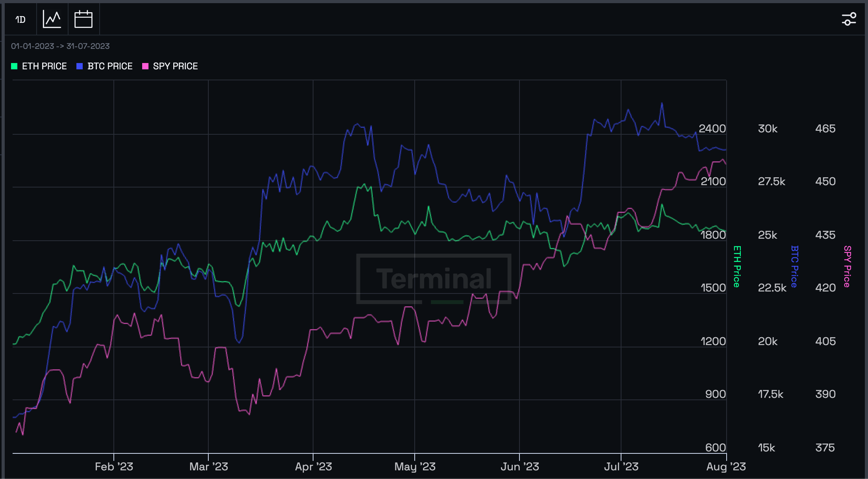The height and width of the screenshot is (479, 868).
Task: Click the 375 SPY axis value
Action: [825, 447]
